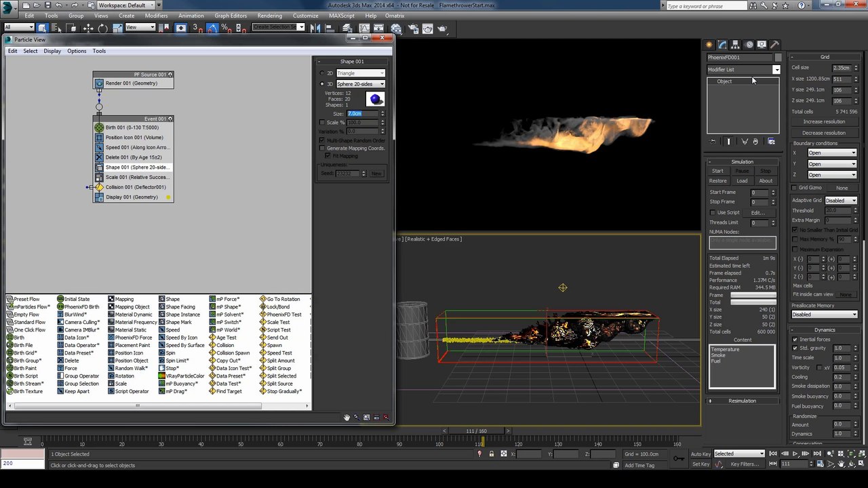The image size is (868, 488).
Task: Select the 3D shape radio button
Action: (x=322, y=84)
